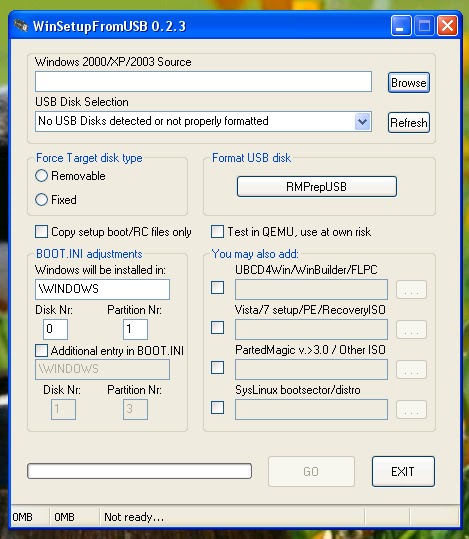Click the additional Partition Nr field showing 3
Screen dimensions: 469x539
pos(135,409)
